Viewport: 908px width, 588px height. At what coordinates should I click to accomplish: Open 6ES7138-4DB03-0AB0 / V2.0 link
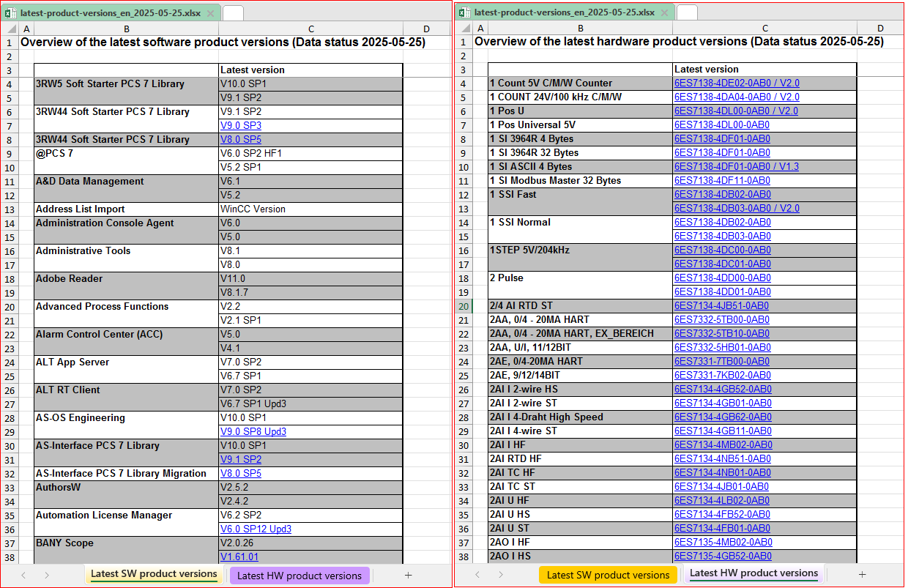[x=737, y=208]
